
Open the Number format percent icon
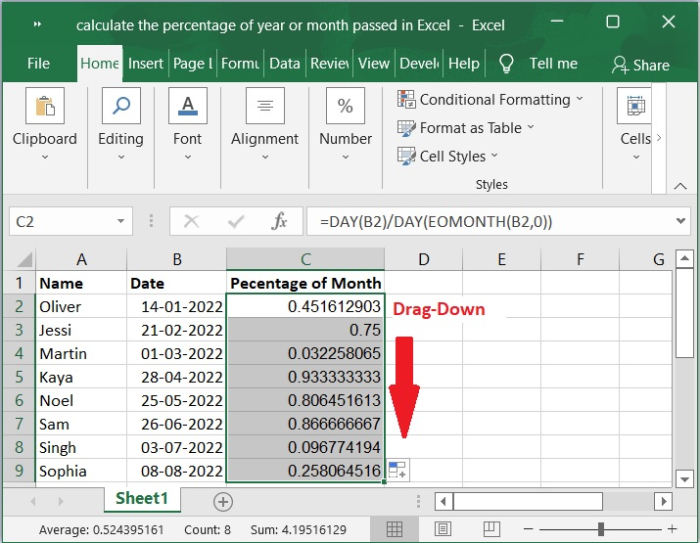[345, 107]
